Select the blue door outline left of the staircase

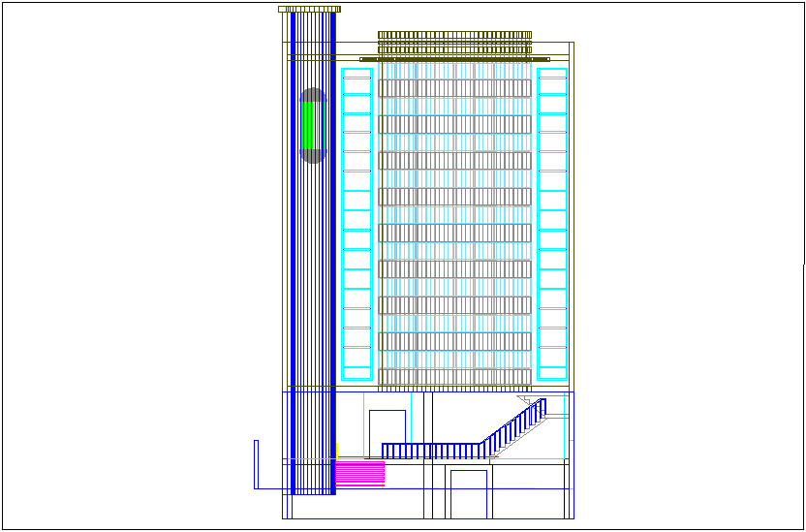point(387,434)
